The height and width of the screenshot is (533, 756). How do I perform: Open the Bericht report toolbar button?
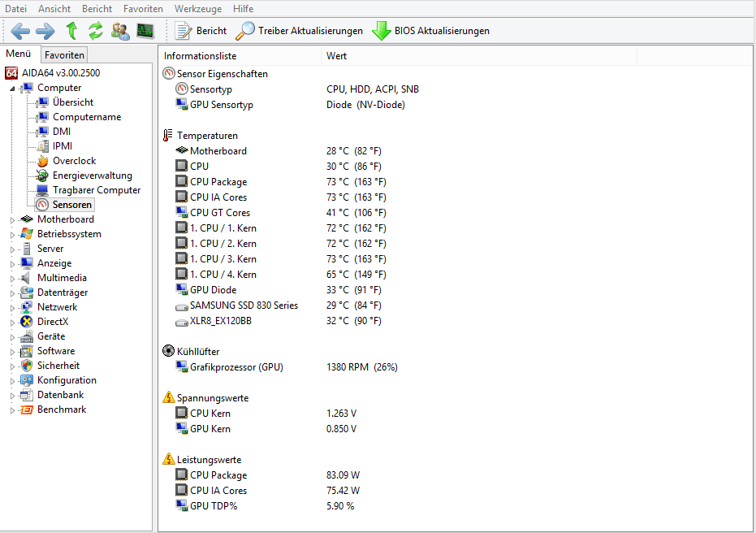coord(201,31)
